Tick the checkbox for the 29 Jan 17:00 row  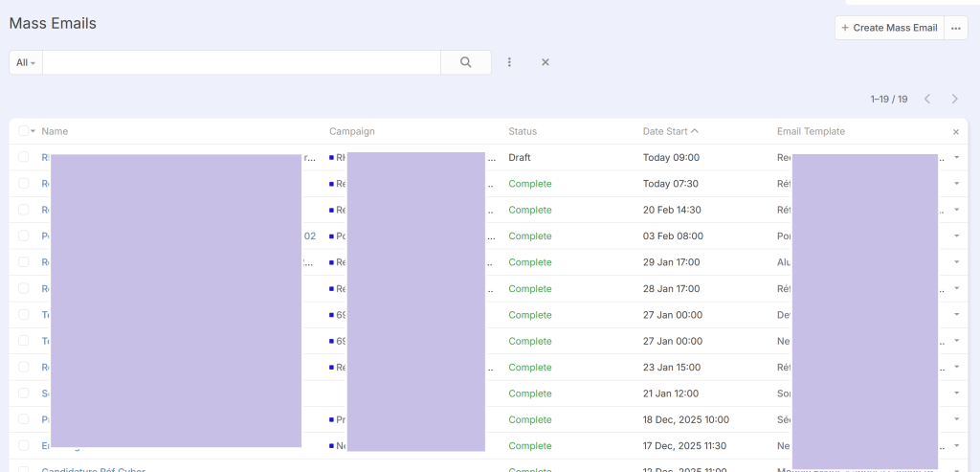point(23,262)
